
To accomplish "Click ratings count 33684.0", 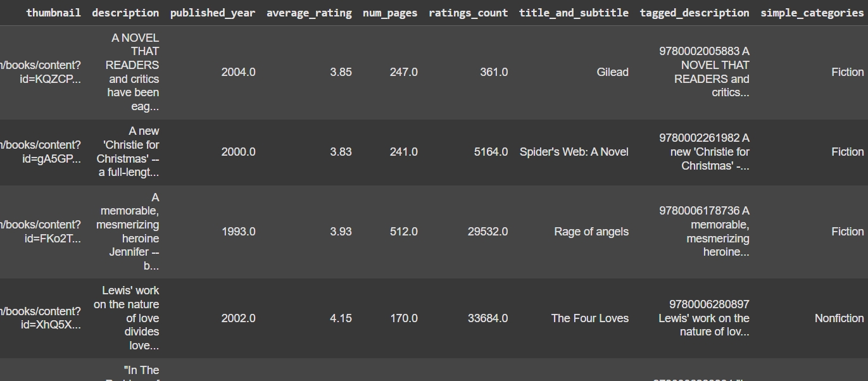I will coord(487,318).
